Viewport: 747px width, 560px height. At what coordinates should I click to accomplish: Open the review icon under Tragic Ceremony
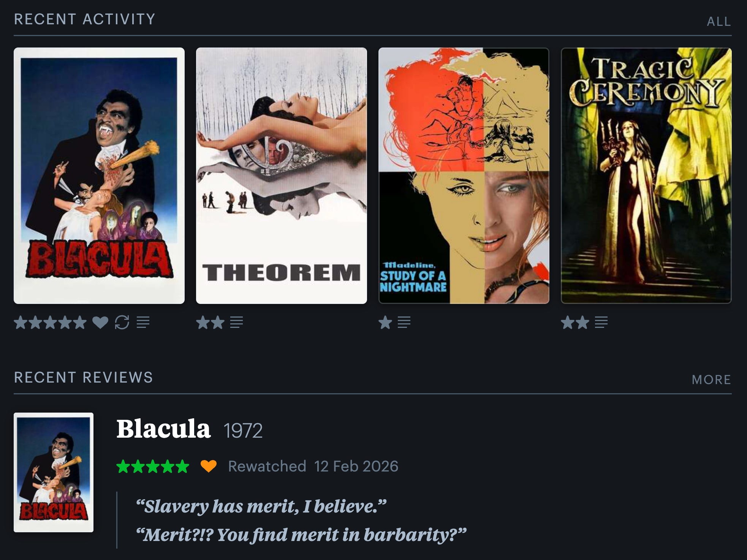601,322
